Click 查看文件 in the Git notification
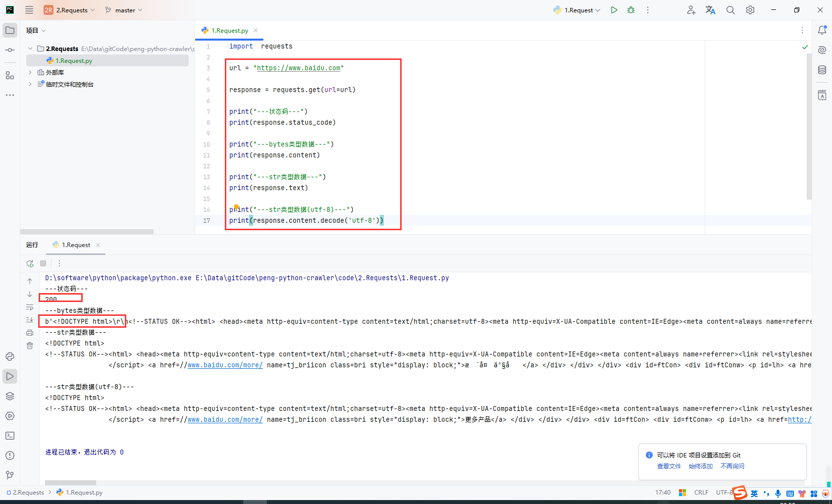This screenshot has width=832, height=504. pos(669,466)
